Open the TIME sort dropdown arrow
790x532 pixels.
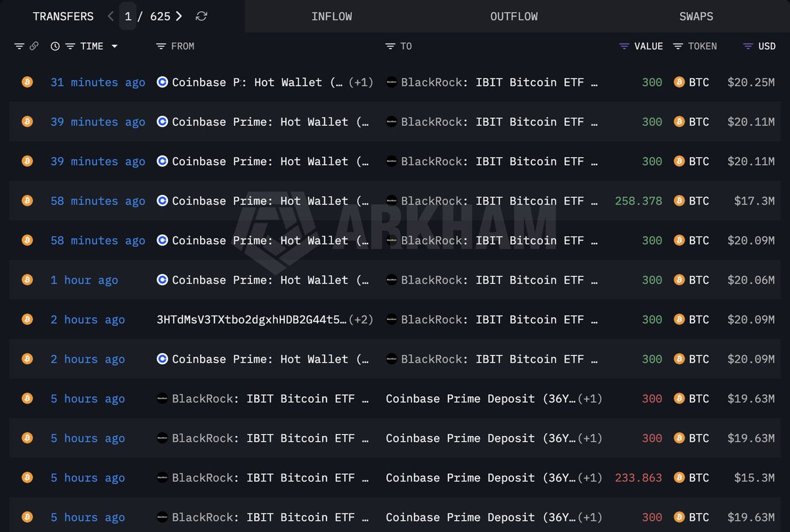click(116, 46)
